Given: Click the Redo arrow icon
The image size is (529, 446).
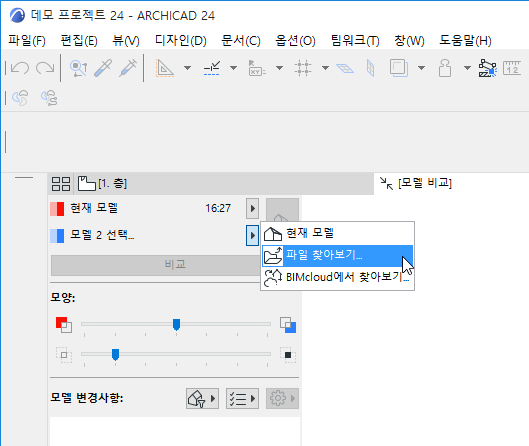Looking at the screenshot, I should pos(45,68).
